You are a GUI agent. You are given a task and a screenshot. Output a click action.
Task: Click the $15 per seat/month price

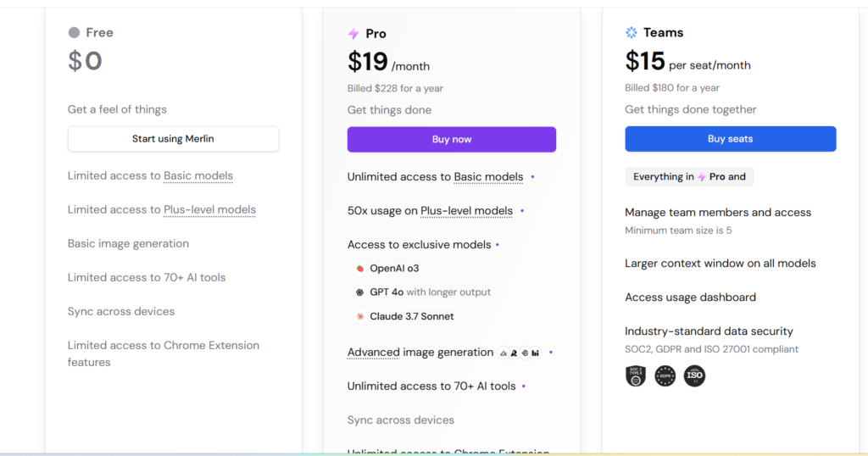pyautogui.click(x=688, y=61)
